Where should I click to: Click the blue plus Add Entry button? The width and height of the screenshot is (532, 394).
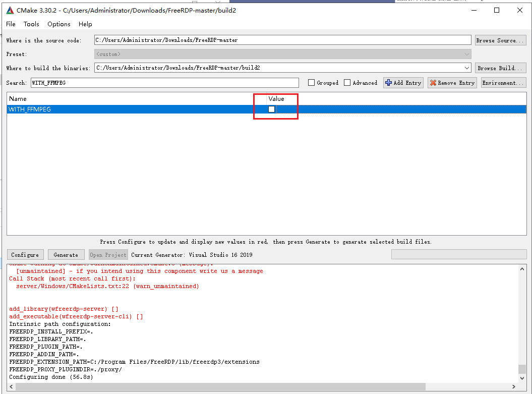click(403, 83)
